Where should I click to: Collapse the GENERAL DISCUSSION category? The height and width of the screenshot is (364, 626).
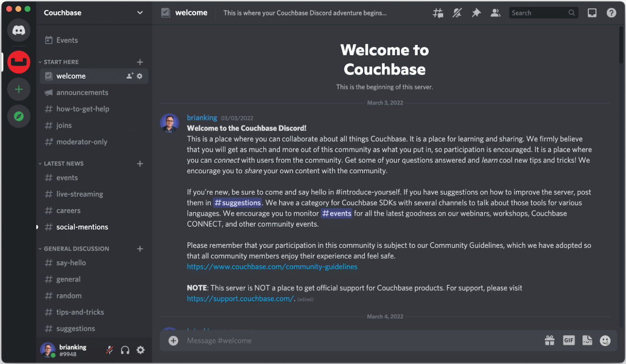coord(76,248)
